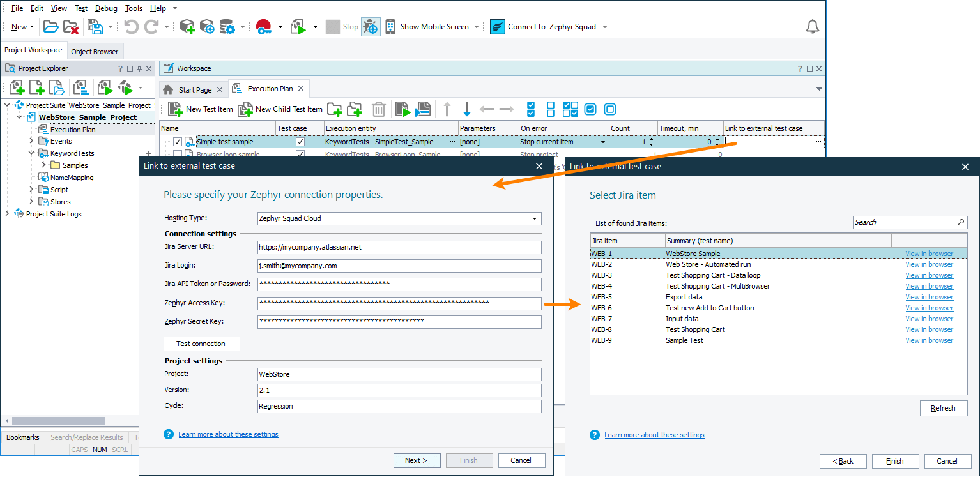
Task: Click the Run project toolbar icon
Action: (297, 26)
